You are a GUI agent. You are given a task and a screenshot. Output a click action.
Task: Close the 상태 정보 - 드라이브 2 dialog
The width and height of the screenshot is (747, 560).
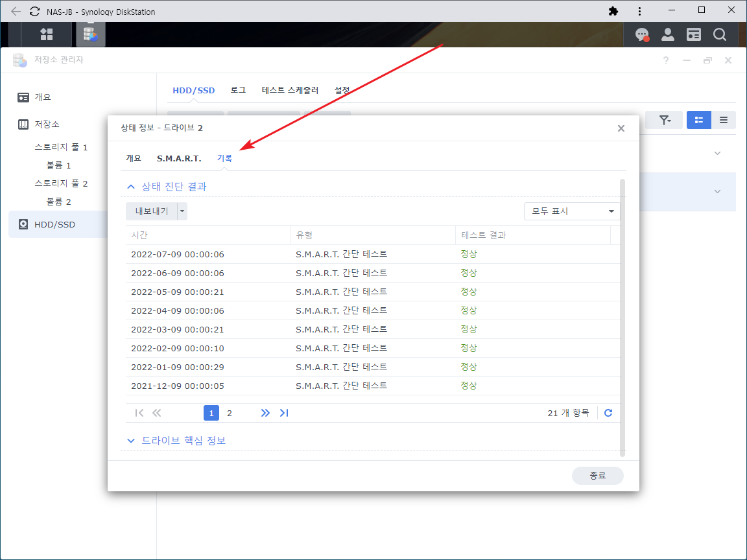coord(621,128)
